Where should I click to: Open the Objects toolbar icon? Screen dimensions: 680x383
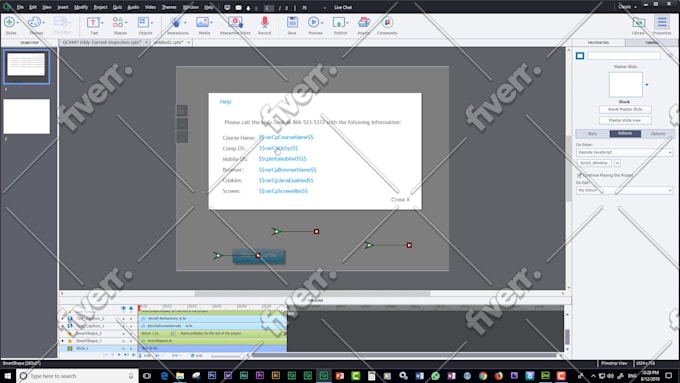[x=143, y=22]
